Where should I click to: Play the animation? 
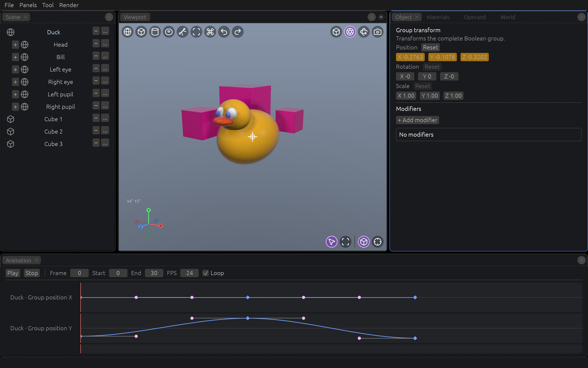pos(13,273)
